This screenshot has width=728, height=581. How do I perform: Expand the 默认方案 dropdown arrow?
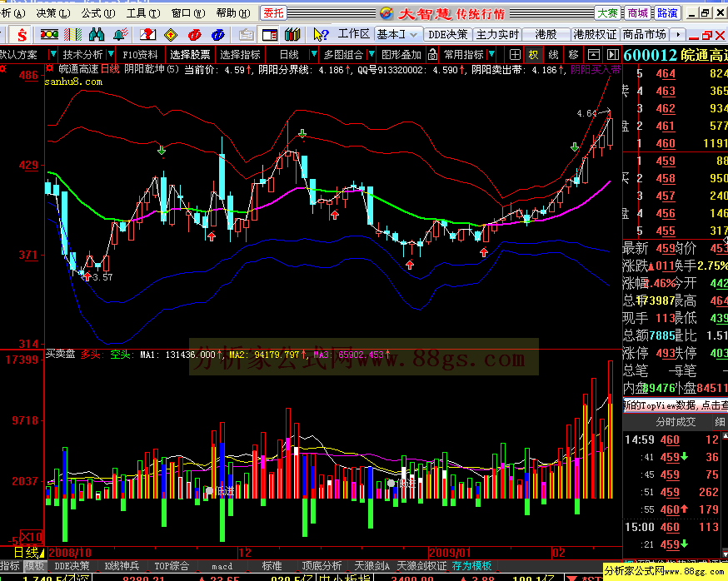(x=53, y=54)
